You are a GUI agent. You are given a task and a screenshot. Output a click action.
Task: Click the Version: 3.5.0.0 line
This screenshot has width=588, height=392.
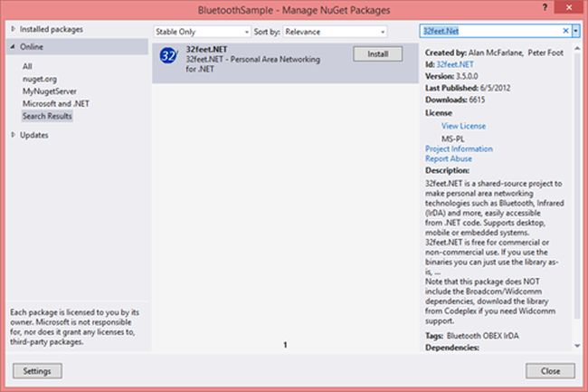[451, 76]
